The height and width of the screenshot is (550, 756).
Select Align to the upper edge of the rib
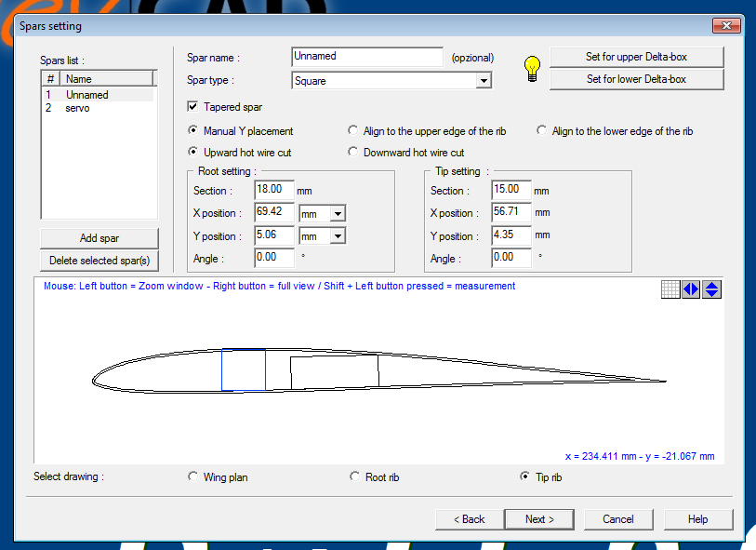point(353,131)
